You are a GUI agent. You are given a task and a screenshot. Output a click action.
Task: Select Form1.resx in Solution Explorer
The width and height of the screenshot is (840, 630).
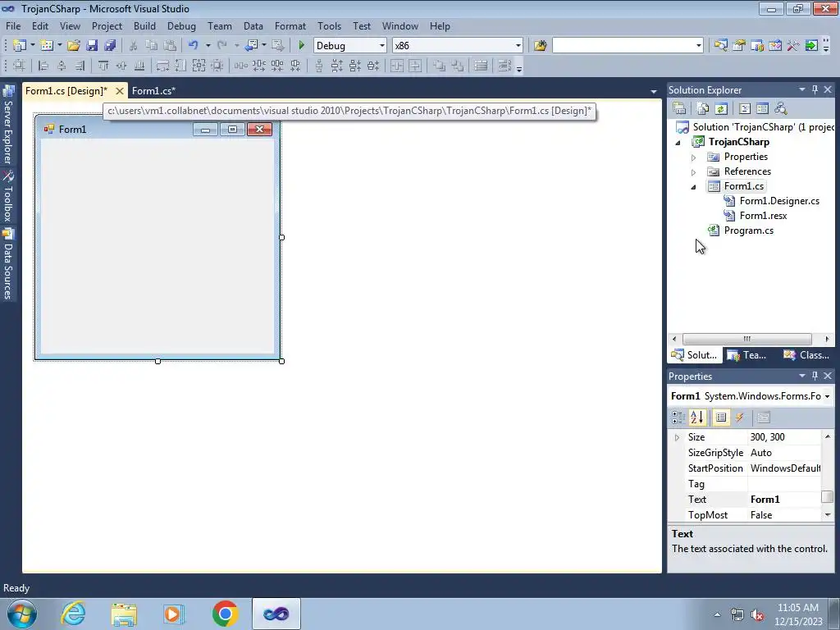click(763, 216)
